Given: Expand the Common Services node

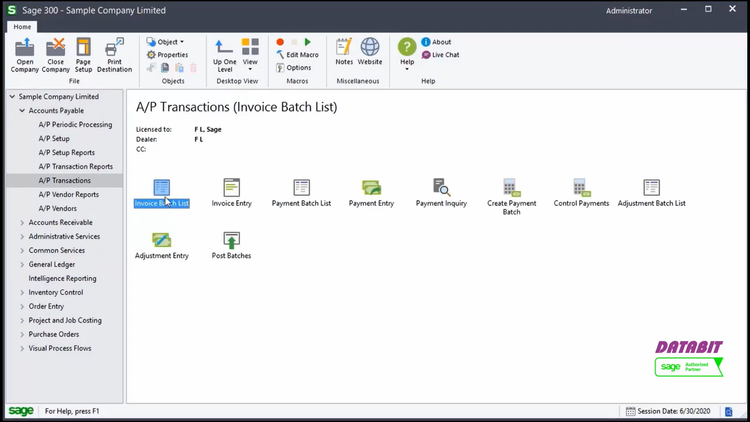Looking at the screenshot, I should click(22, 250).
